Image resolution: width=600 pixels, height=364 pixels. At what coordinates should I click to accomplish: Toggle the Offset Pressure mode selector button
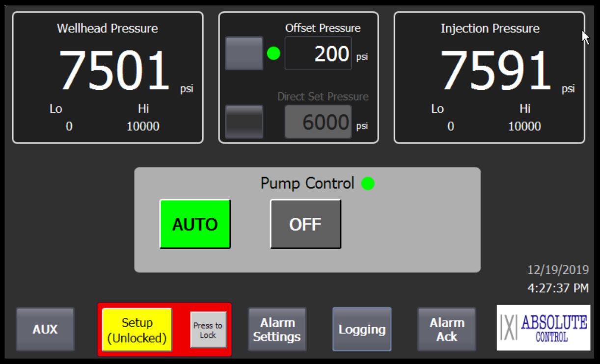(x=244, y=53)
